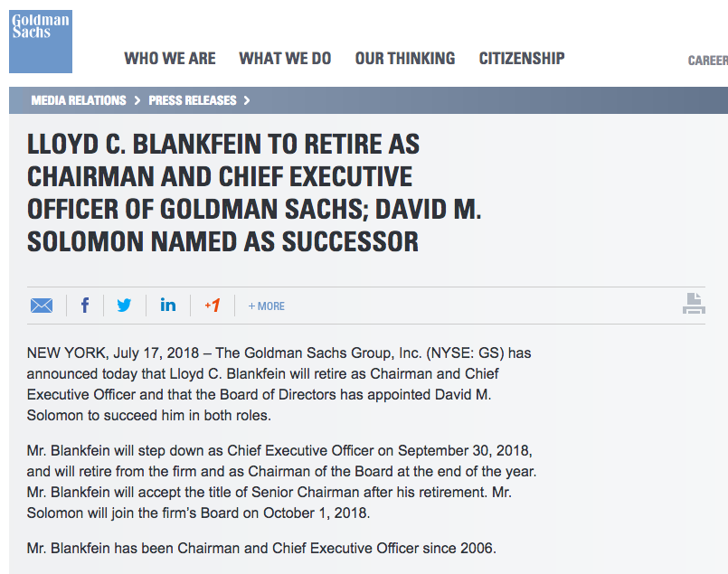Click the chevron after PRESS RELEASES

pyautogui.click(x=247, y=100)
